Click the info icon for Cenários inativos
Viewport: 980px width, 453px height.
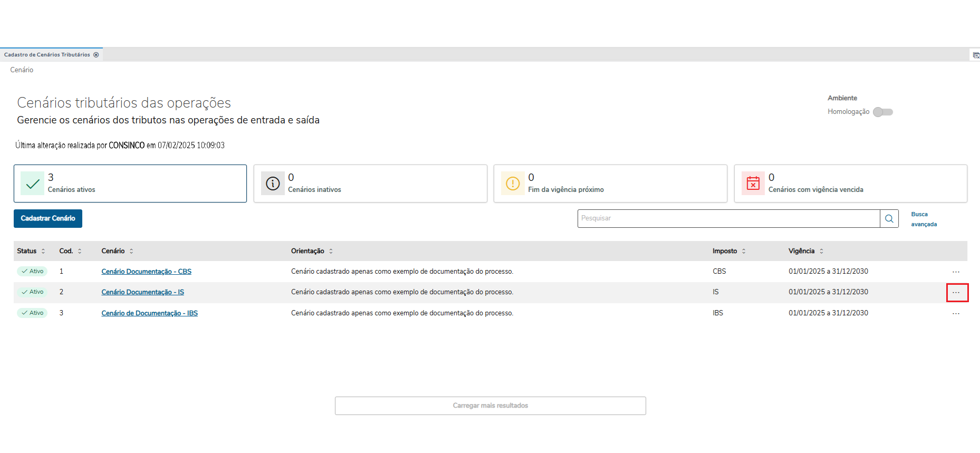point(273,184)
